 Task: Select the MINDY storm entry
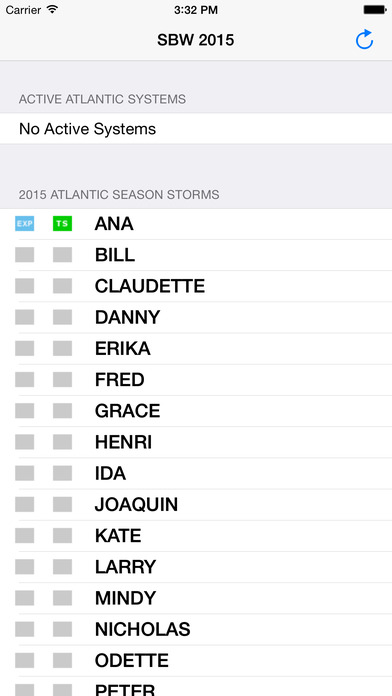(x=196, y=598)
